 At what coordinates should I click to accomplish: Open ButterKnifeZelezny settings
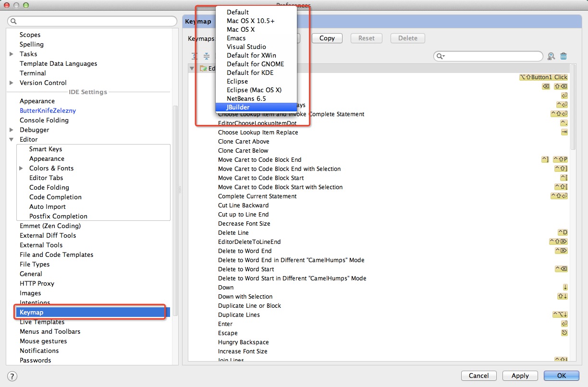(x=48, y=110)
